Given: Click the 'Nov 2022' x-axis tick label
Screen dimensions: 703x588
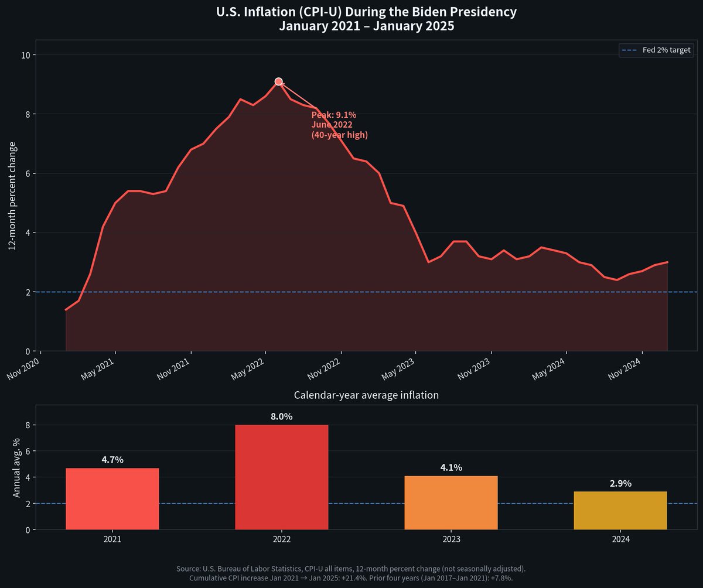Looking at the screenshot, I should (x=323, y=368).
